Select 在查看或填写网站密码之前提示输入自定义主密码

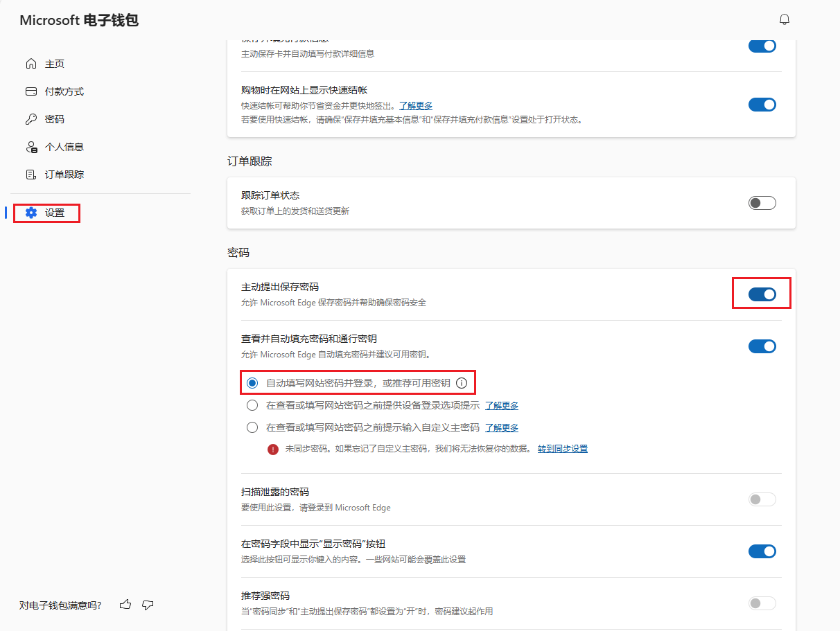tap(252, 427)
